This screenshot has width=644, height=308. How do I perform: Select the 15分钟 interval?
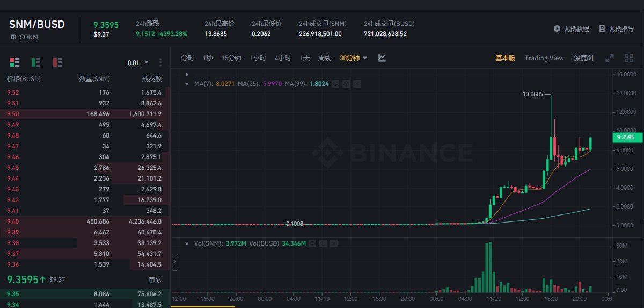coord(231,58)
